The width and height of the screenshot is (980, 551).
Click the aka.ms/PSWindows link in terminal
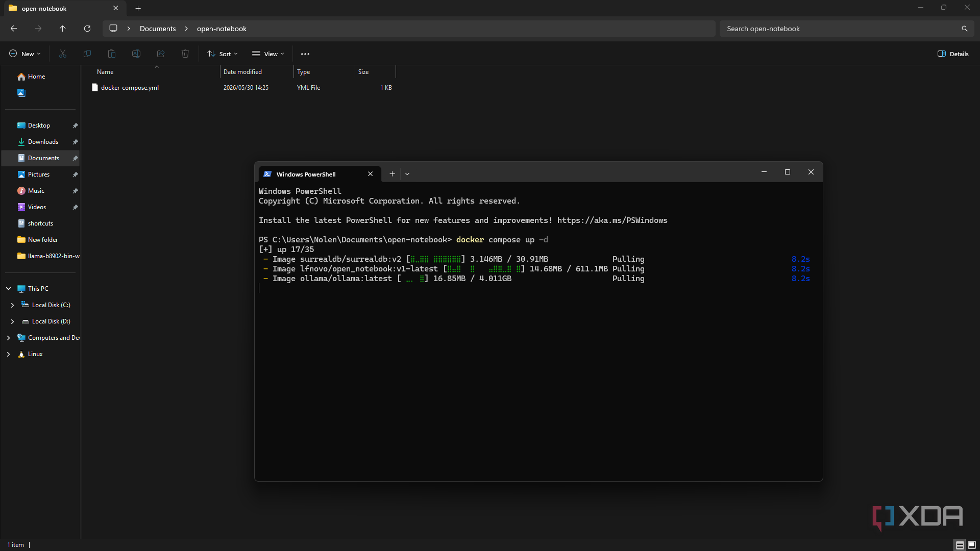coord(612,220)
